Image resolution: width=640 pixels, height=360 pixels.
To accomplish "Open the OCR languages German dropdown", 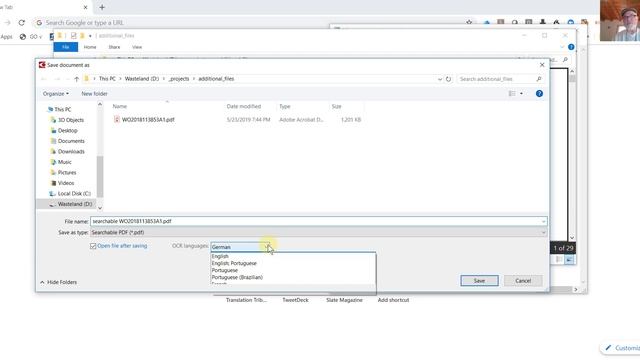I will (240, 247).
